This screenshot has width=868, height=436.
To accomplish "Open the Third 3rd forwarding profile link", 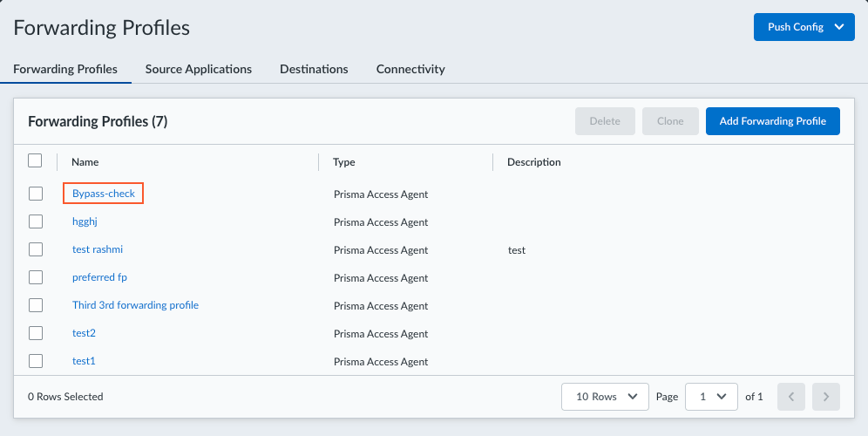I will click(x=135, y=305).
